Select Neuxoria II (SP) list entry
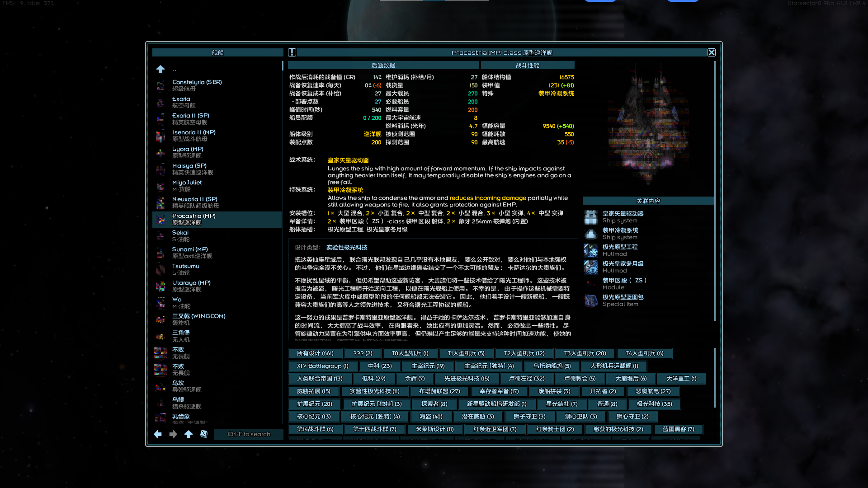 click(x=217, y=203)
